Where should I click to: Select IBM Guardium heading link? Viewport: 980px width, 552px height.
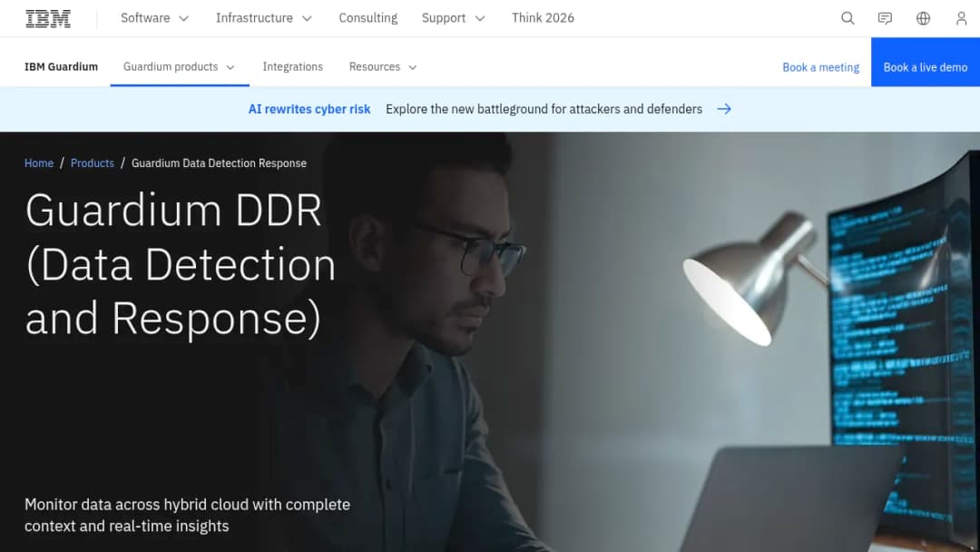pos(62,67)
